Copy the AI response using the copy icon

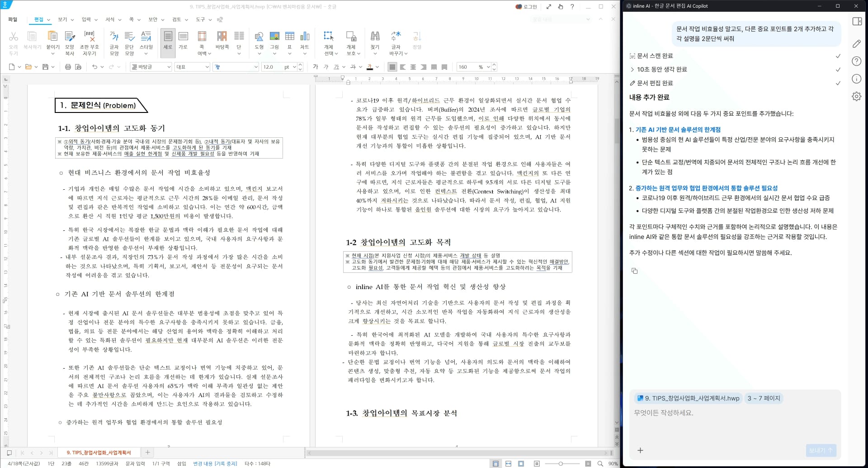(635, 271)
